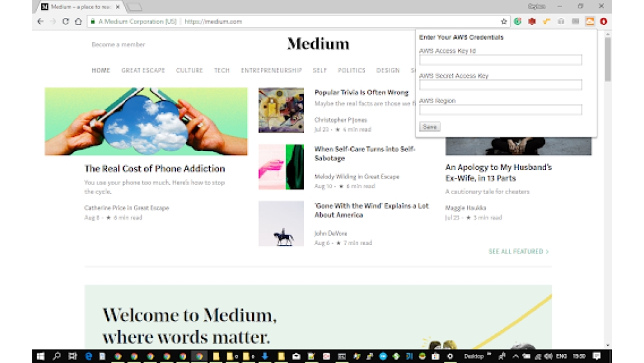This screenshot has width=644, height=363.
Task: Click the browser back arrow
Action: point(40,21)
